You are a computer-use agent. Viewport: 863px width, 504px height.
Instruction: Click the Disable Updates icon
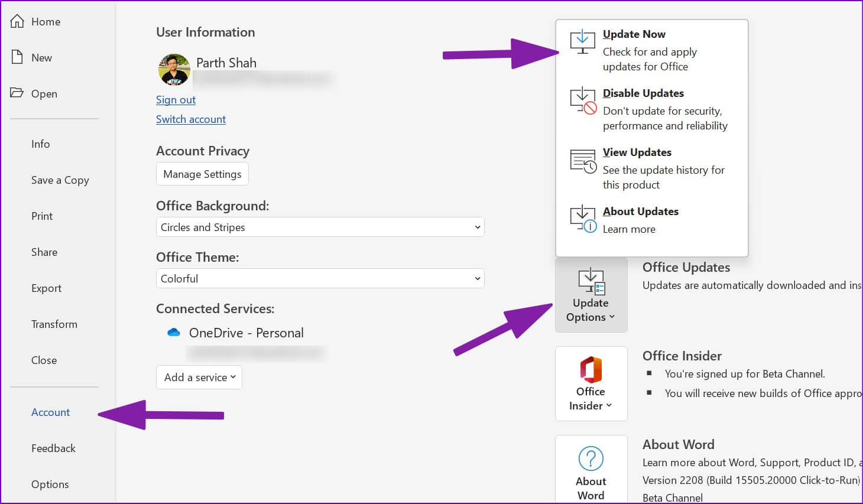[583, 100]
